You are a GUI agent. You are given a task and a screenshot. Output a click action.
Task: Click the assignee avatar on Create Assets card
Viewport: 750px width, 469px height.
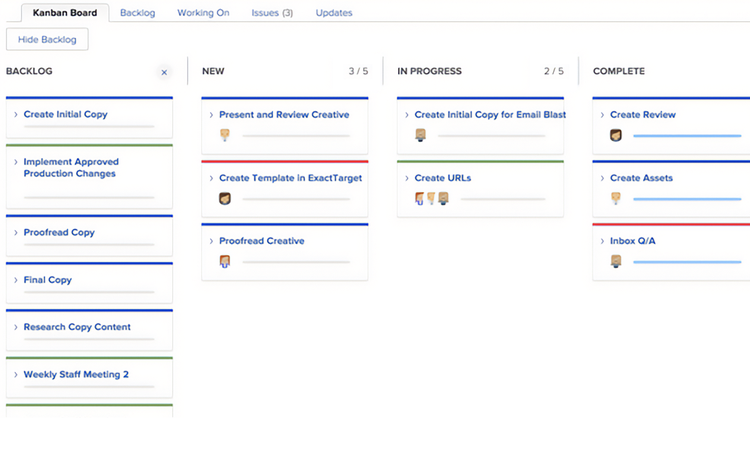[x=616, y=198]
